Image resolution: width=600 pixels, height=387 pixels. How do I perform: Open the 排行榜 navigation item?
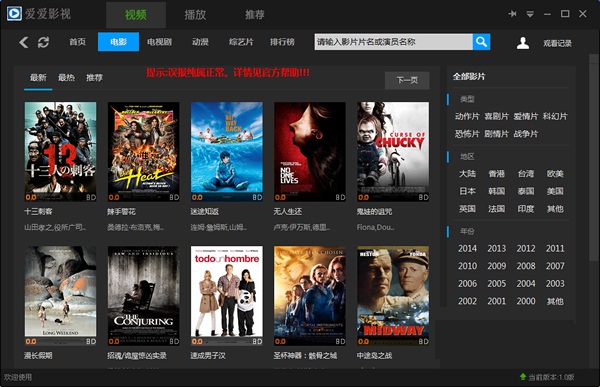pyautogui.click(x=282, y=42)
